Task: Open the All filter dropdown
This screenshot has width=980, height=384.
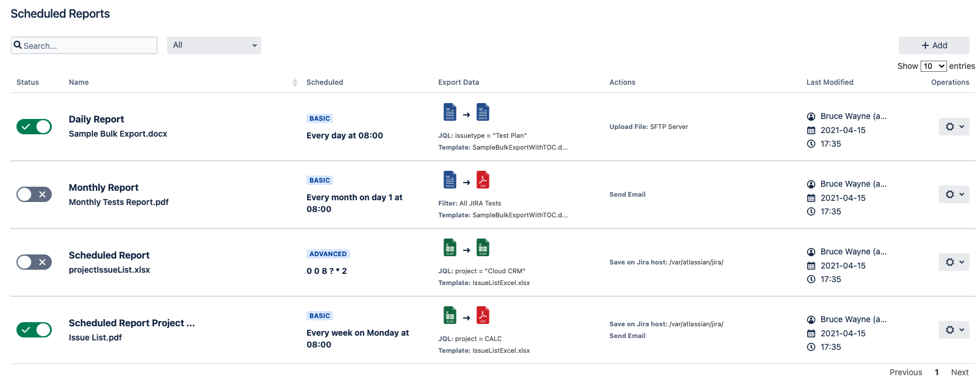Action: tap(214, 45)
